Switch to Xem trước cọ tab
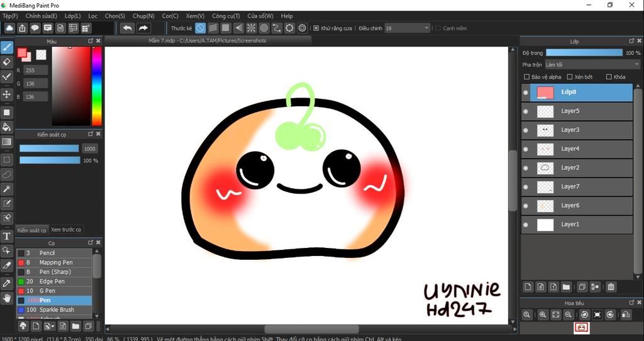Screen dimensions: 644x341 tap(65, 230)
